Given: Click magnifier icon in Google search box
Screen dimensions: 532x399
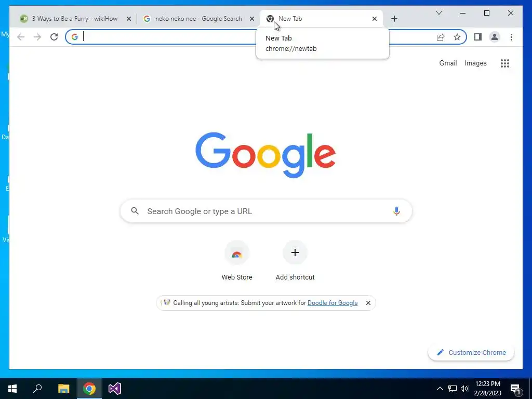Looking at the screenshot, I should coord(135,211).
